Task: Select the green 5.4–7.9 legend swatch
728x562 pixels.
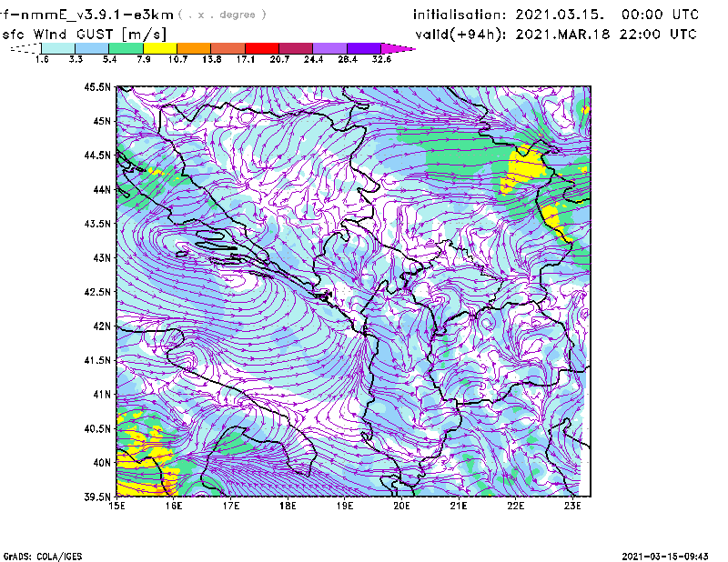Action: coord(126,48)
